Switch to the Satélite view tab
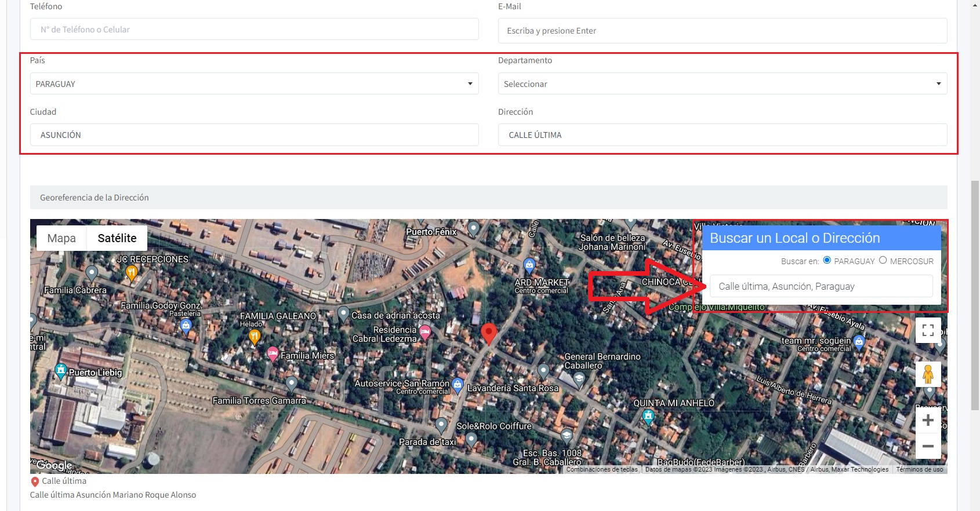980x511 pixels. click(x=117, y=238)
